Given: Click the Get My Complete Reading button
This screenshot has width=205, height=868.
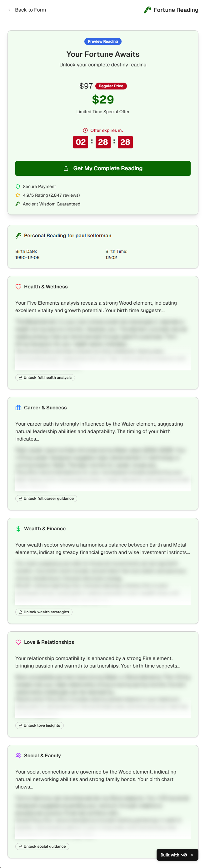Looking at the screenshot, I should pyautogui.click(x=103, y=168).
